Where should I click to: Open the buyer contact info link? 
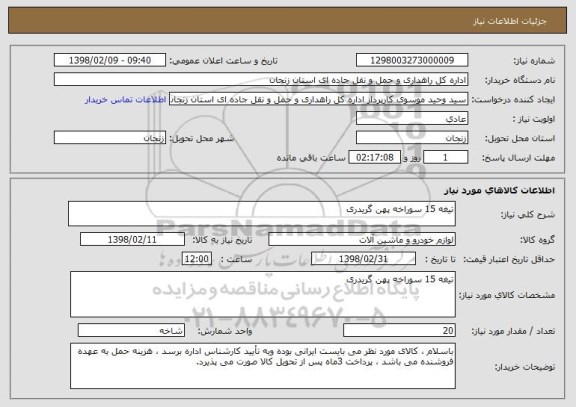[126, 100]
